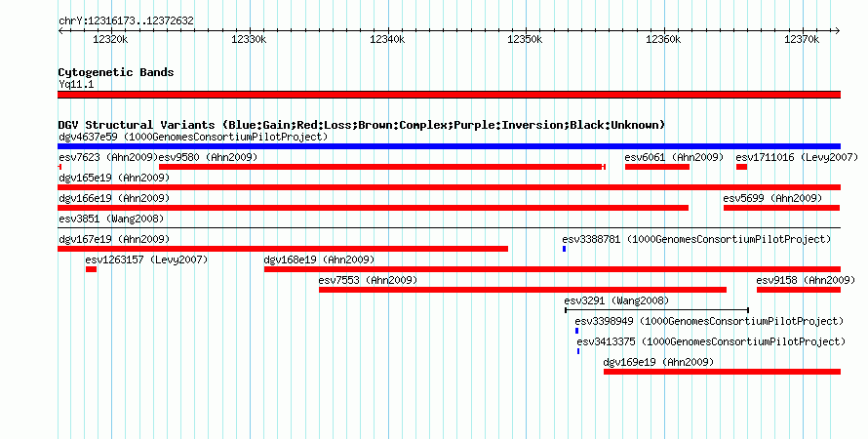Click the 12370k ruler tick label
This screenshot has width=868, height=439.
pos(802,39)
